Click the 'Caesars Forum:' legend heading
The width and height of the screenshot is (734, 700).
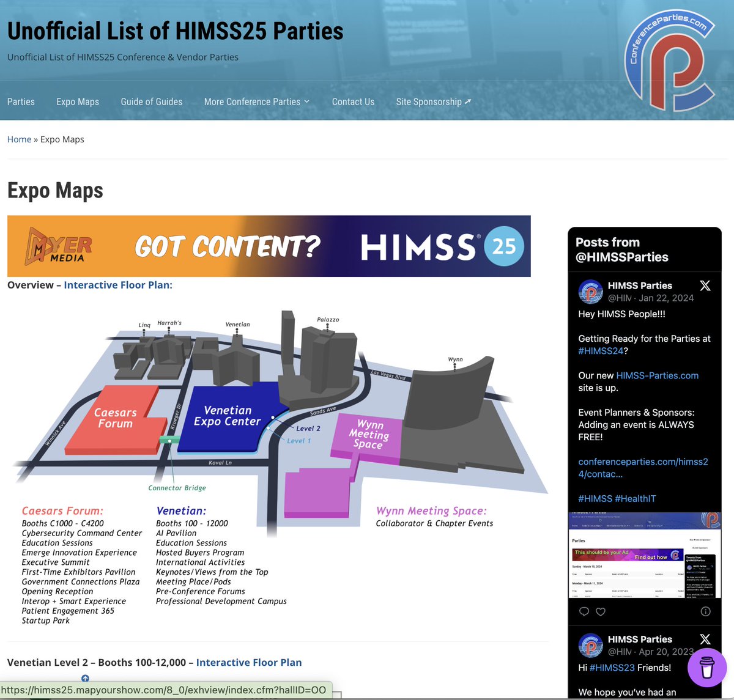click(62, 510)
